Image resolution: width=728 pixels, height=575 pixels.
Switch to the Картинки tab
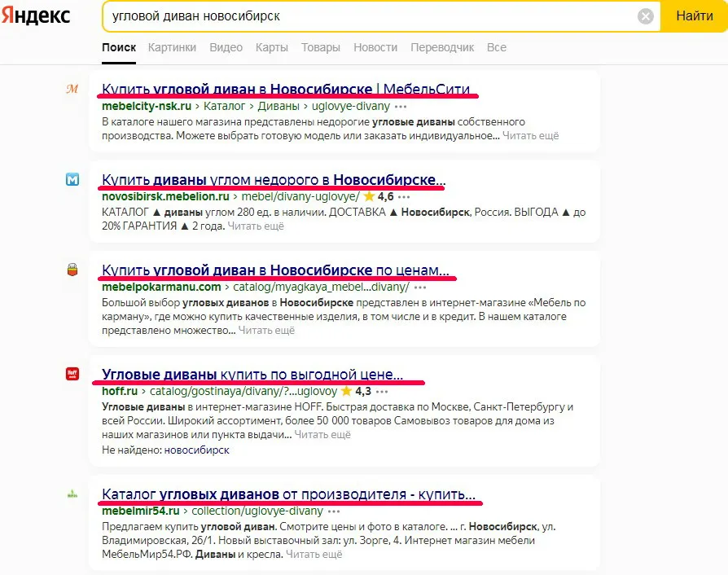(x=172, y=47)
